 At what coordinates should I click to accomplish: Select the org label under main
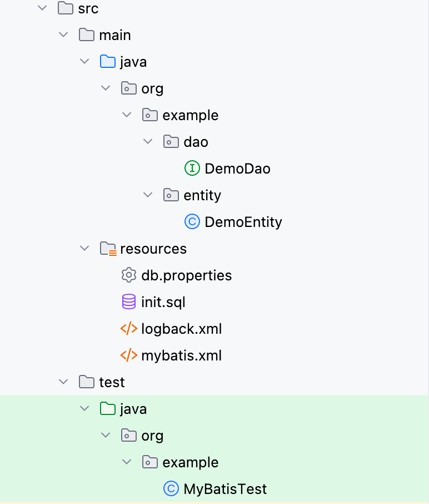tap(152, 89)
